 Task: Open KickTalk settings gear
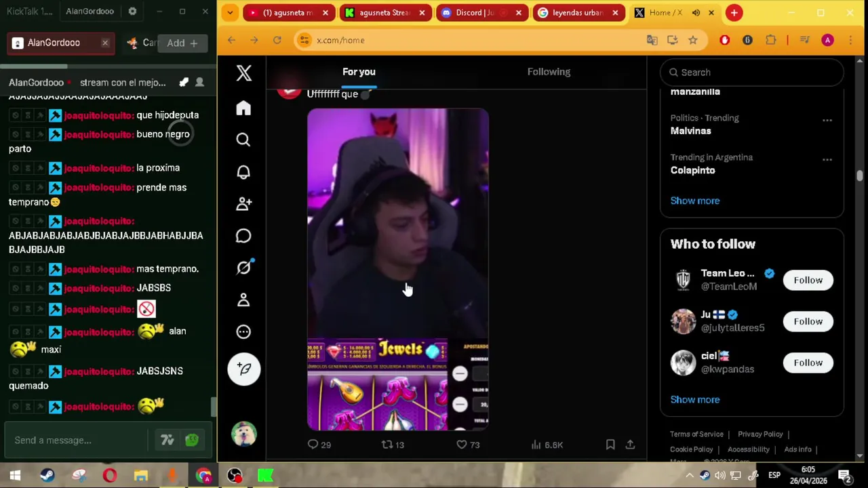click(132, 12)
